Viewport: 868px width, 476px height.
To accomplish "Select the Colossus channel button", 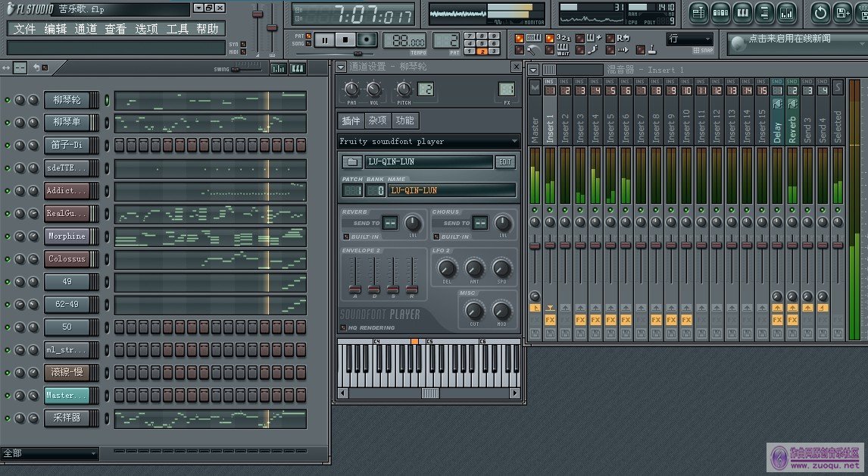I will [67, 258].
